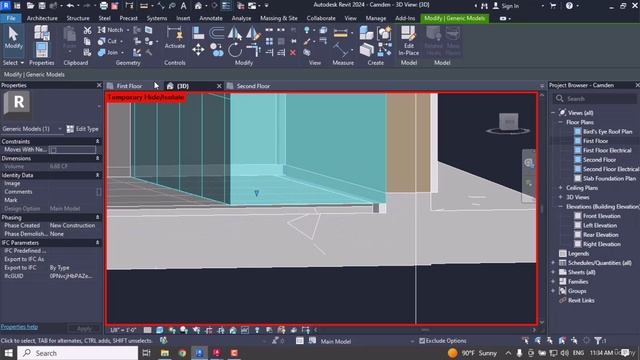Undo with the quick access arrow
The image size is (640, 360).
(x=70, y=6)
